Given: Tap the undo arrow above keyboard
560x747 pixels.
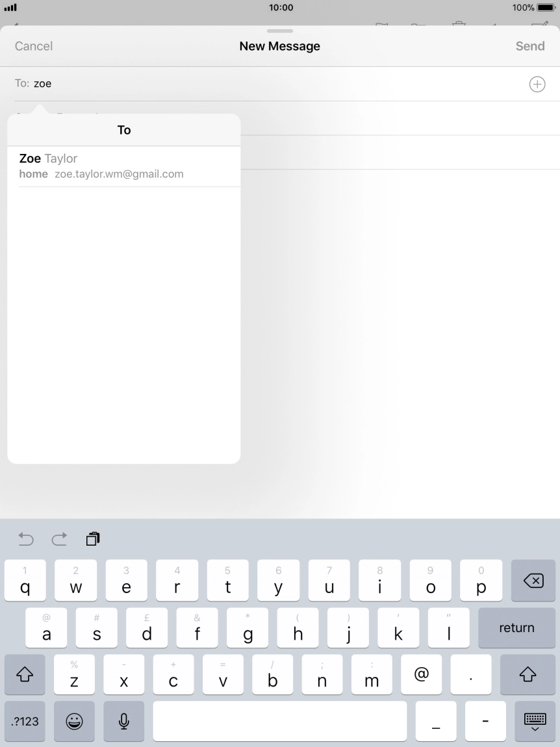Looking at the screenshot, I should click(25, 538).
